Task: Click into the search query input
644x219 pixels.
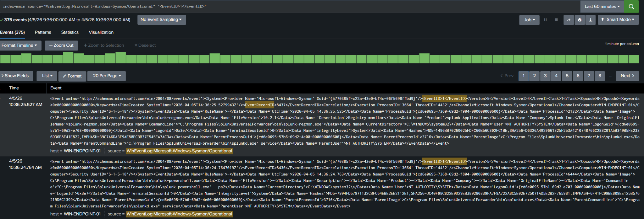Action: [x=289, y=6]
